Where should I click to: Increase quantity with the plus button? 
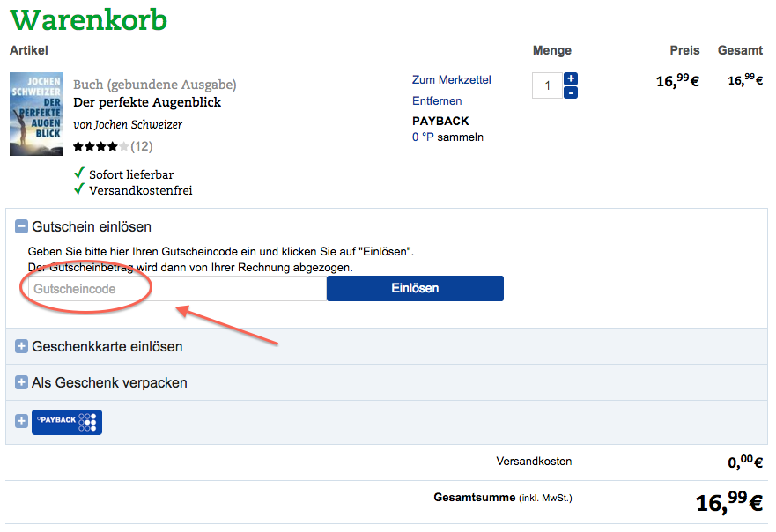click(571, 79)
